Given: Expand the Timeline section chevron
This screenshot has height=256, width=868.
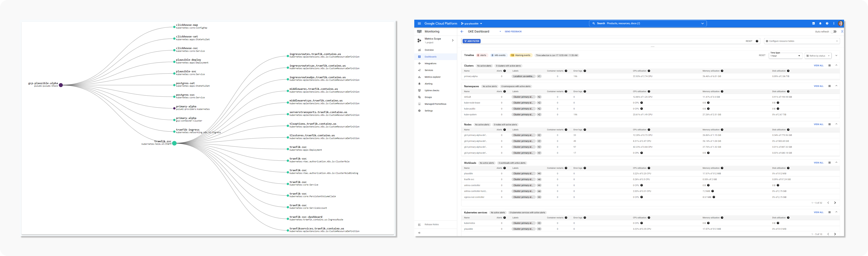Looking at the screenshot, I should point(836,56).
